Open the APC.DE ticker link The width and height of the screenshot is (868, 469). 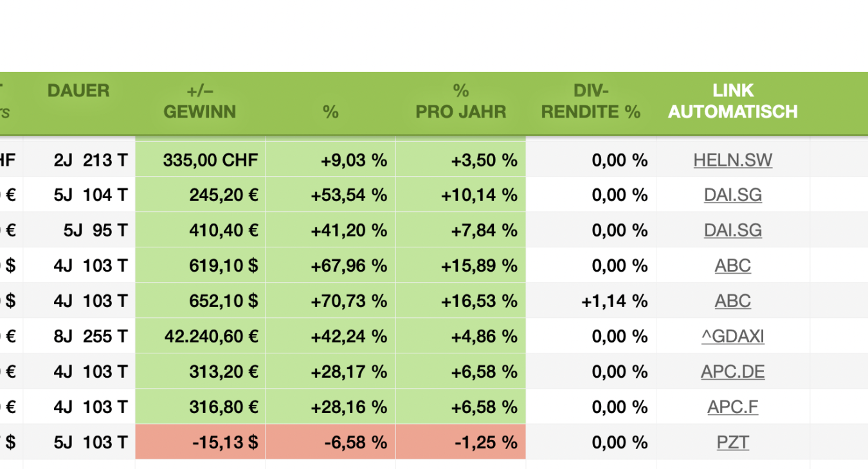point(733,371)
